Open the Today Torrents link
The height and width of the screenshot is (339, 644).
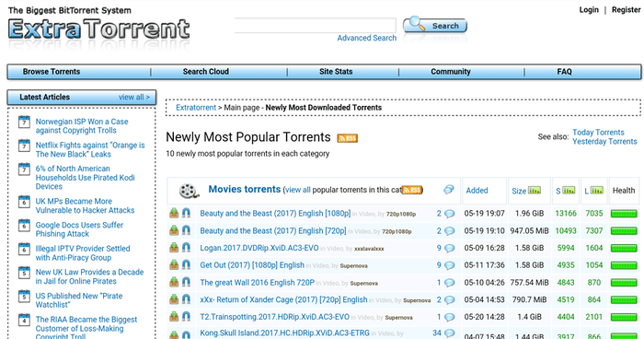click(x=598, y=133)
